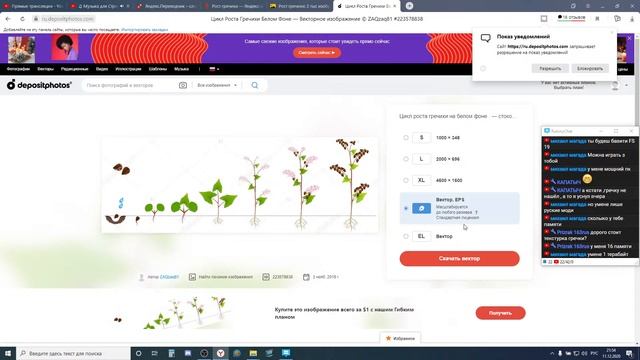Close the top promo banner with X
The height and width of the screenshot is (360, 640).
(x=629, y=38)
